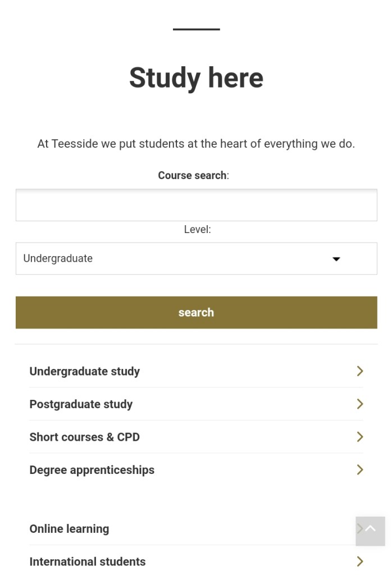
Task: Click the chevron next to Postgraduate study
Action: point(360,404)
